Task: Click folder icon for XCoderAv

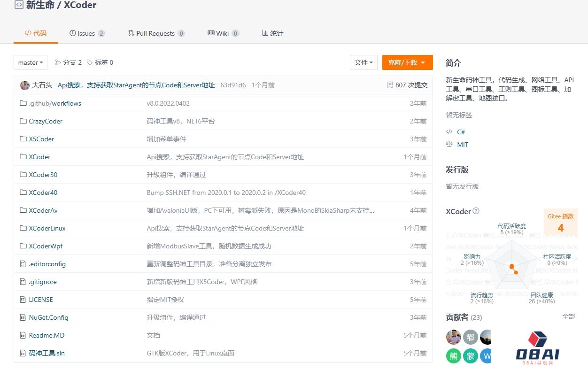Action: [23, 210]
